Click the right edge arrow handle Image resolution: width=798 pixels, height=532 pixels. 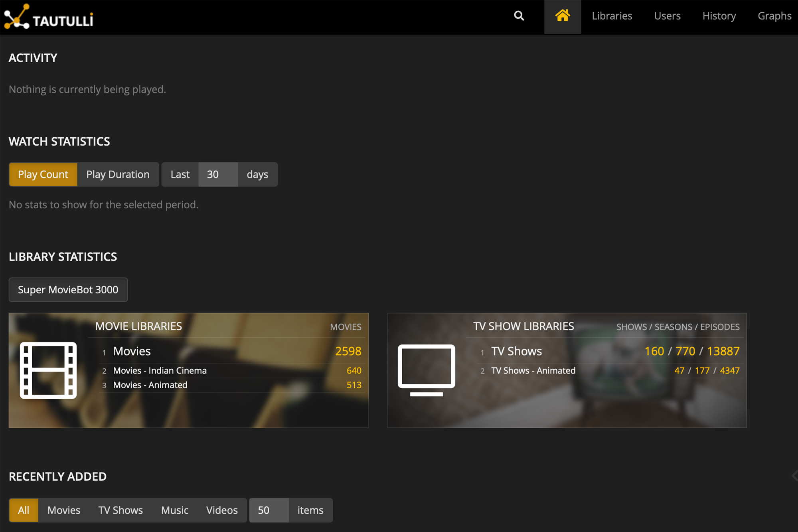(794, 476)
